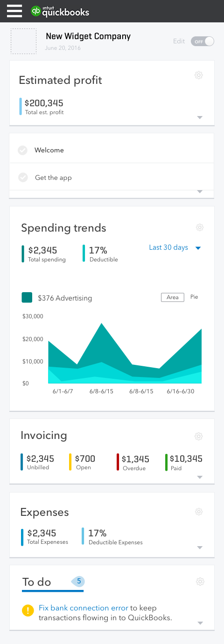Click the $700 Open invoicing amount
This screenshot has height=644, width=224.
coord(85,459)
